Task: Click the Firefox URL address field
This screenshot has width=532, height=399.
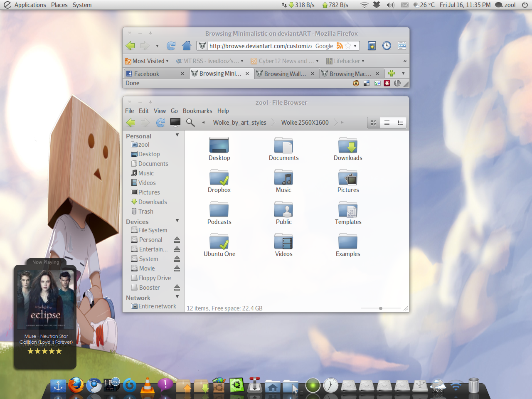Action: [x=260, y=46]
